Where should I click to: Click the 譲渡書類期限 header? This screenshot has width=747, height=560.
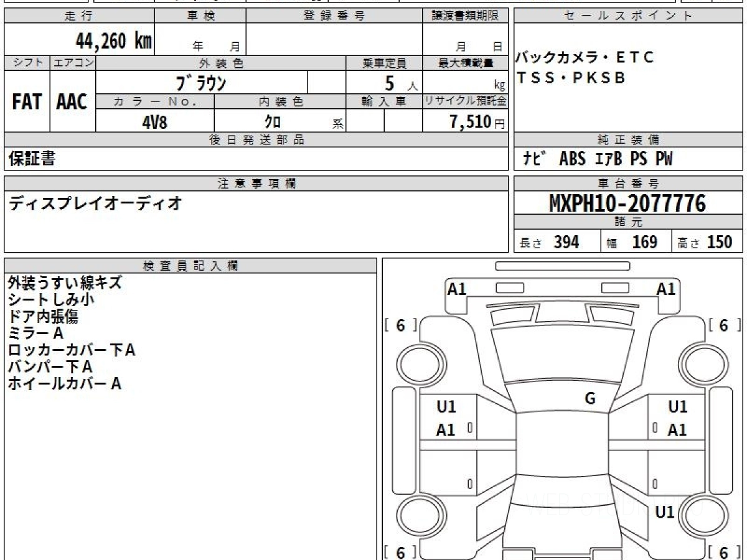466,16
